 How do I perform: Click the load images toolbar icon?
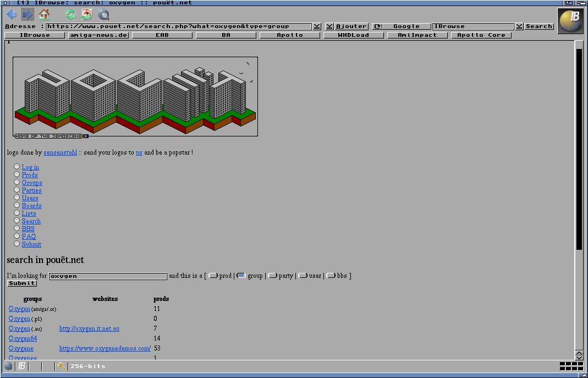tap(87, 15)
